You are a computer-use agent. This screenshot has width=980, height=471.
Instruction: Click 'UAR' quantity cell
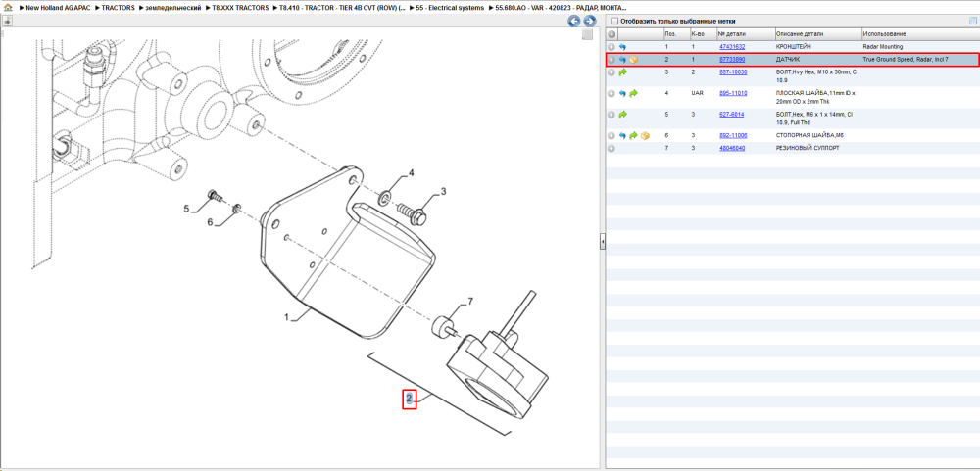tap(698, 93)
